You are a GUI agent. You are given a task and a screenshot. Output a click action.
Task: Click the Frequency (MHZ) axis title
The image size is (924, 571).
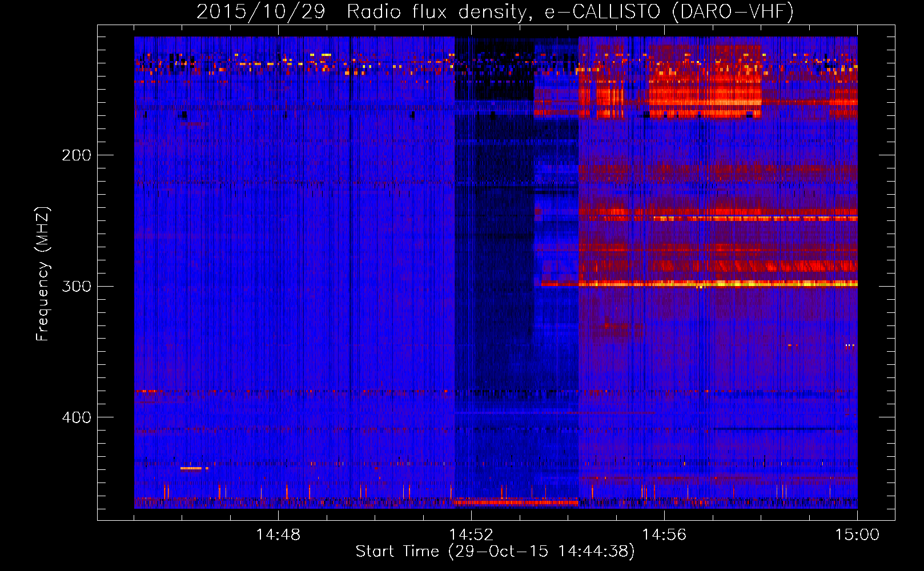[43, 274]
